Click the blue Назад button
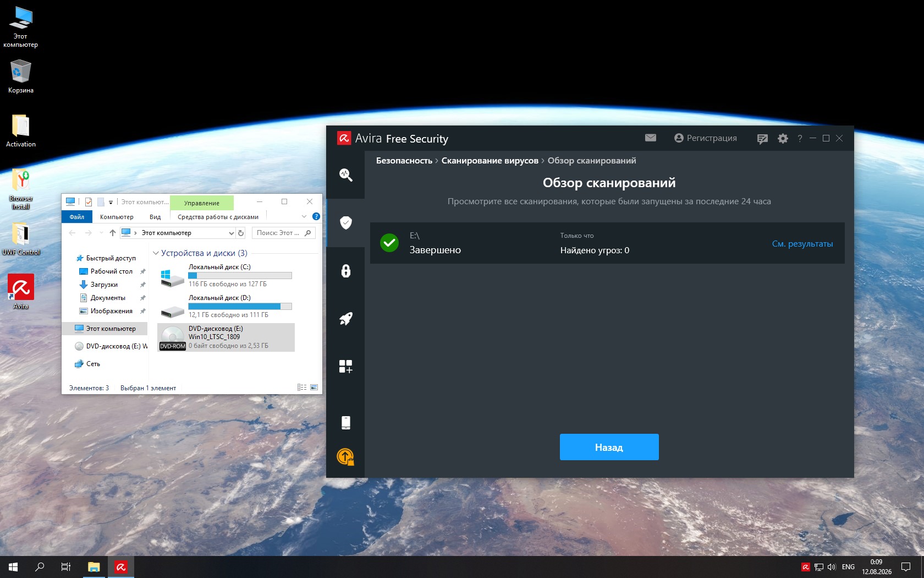The width and height of the screenshot is (924, 578). pos(609,447)
